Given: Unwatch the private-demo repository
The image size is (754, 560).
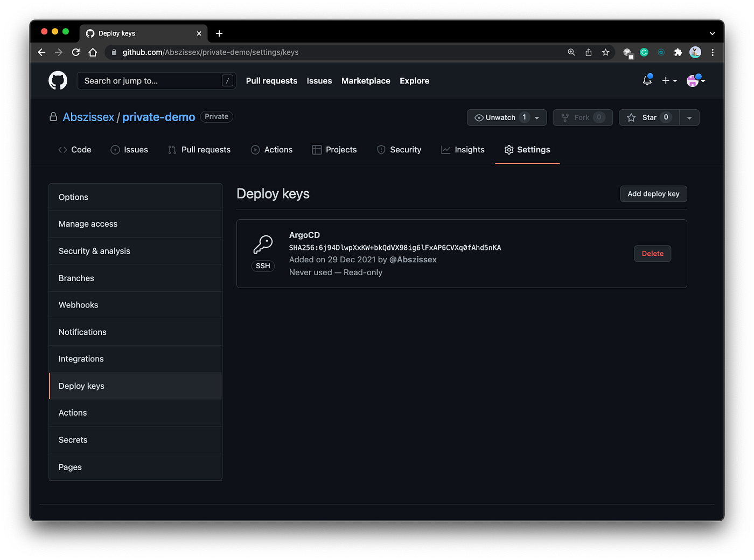Looking at the screenshot, I should [x=500, y=117].
